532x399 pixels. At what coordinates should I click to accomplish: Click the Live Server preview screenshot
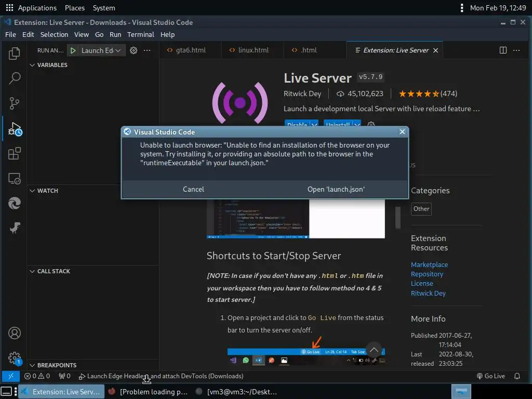coord(296,219)
